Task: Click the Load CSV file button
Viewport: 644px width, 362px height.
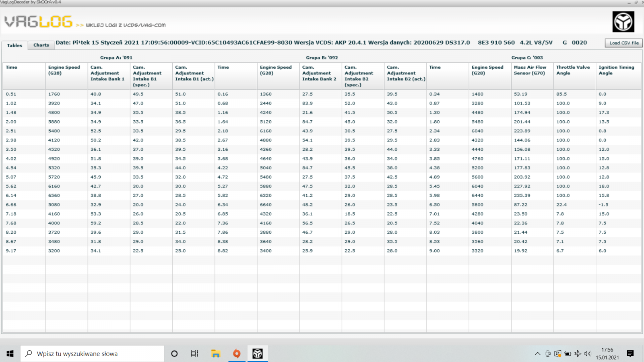Action: point(624,43)
